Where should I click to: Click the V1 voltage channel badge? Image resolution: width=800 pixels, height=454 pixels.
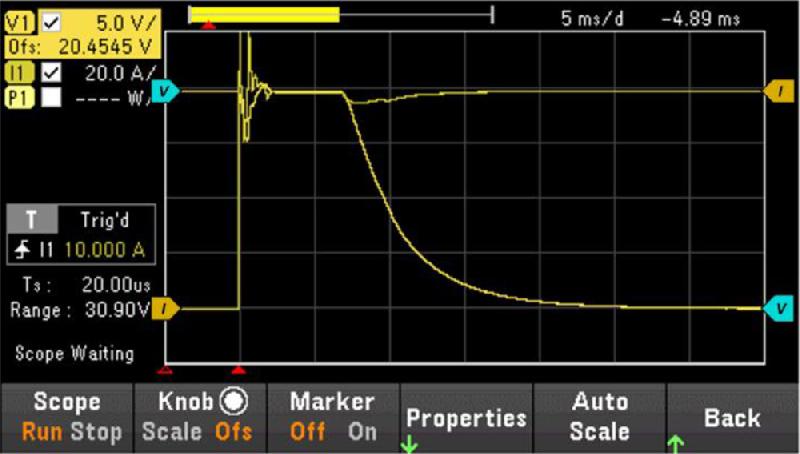[19, 19]
